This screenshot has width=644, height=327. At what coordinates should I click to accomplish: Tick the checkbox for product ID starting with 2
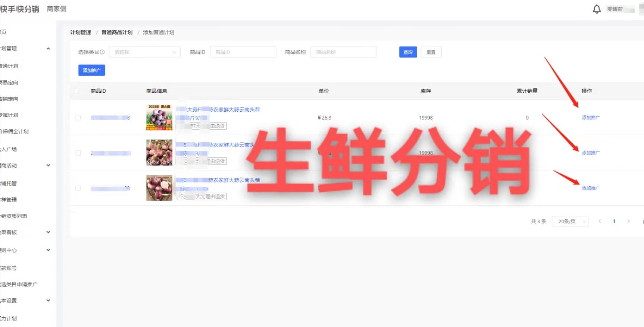tap(78, 153)
